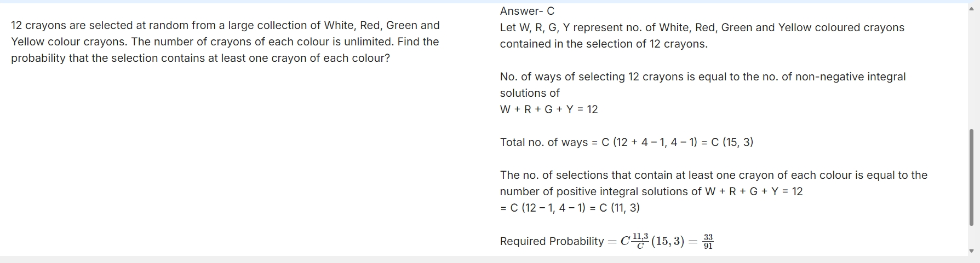Click the fraction 33/91 result

pos(708,241)
